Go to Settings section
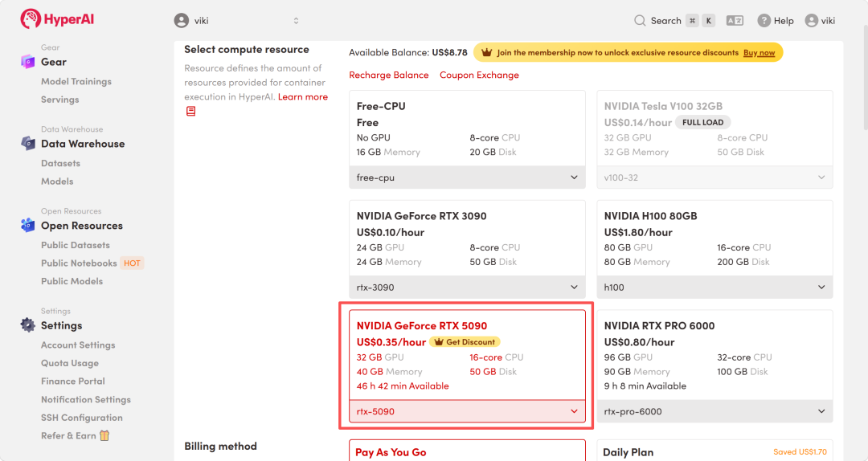The height and width of the screenshot is (461, 868). click(x=61, y=325)
